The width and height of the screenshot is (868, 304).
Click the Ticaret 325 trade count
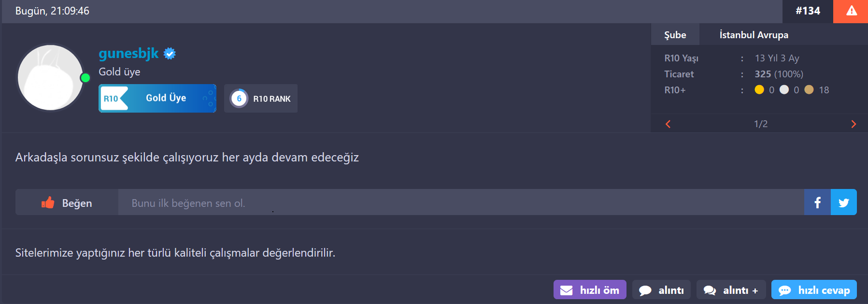763,74
